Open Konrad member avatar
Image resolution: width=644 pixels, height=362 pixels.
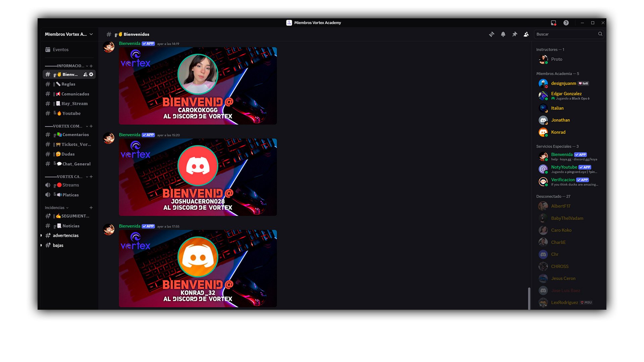(543, 132)
